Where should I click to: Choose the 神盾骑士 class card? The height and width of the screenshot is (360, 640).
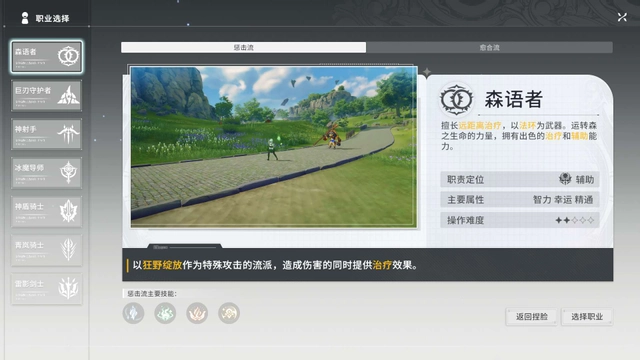47,211
